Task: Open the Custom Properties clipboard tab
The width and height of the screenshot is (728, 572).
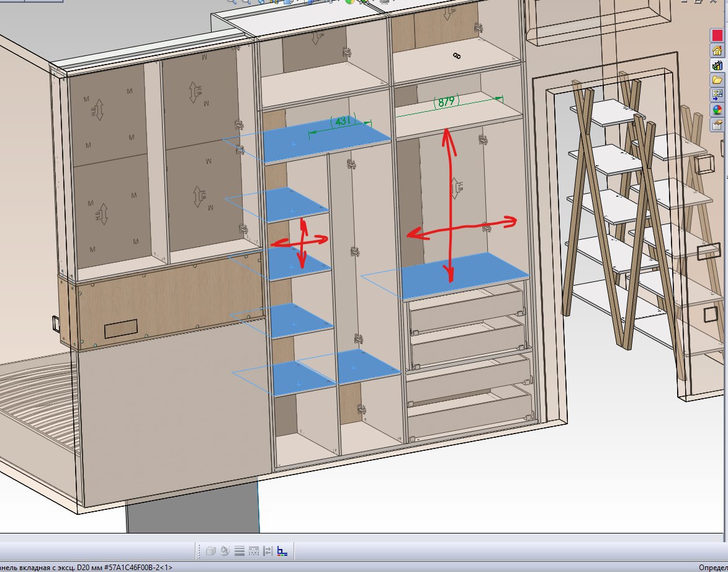Action: tap(717, 125)
